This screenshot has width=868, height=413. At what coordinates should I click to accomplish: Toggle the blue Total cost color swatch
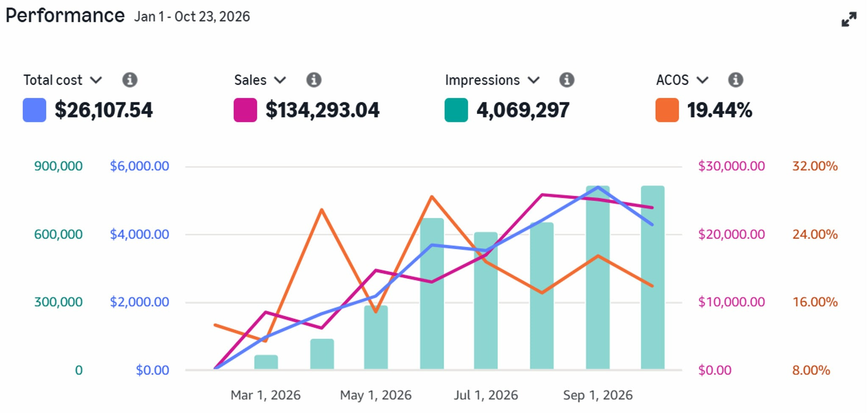[x=34, y=110]
